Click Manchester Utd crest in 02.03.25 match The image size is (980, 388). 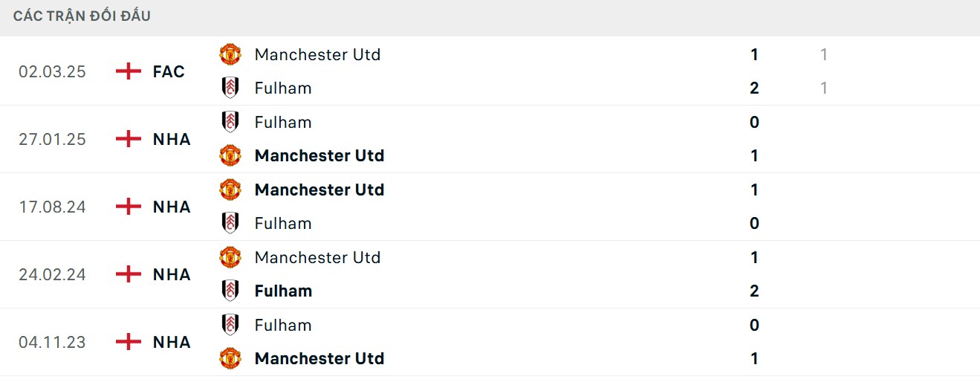pyautogui.click(x=230, y=54)
